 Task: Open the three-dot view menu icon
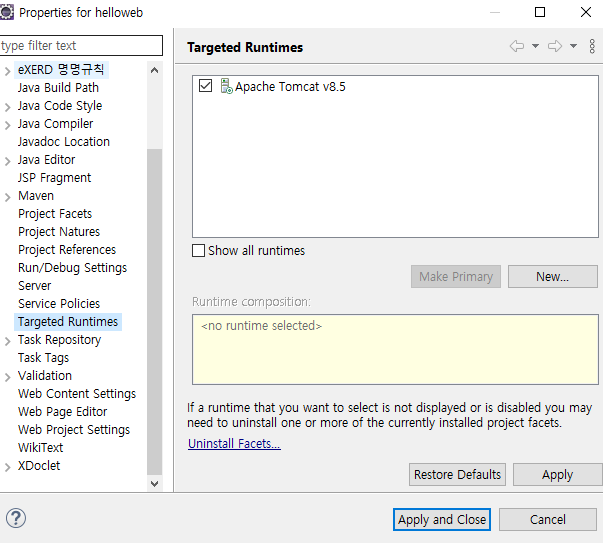coord(592,47)
